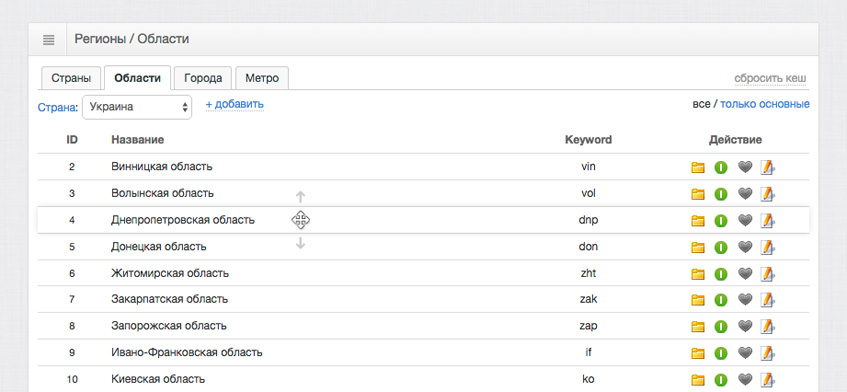Edit Киевская область with pencil icon
Viewport: 847px width, 392px height.
767,380
